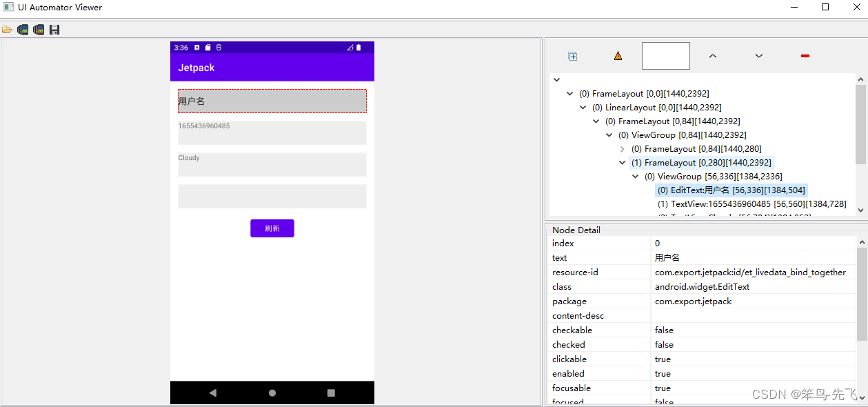
Task: Select the resource-id value com.export.jetpack:id/et_livedata_bind_together
Action: [750, 272]
